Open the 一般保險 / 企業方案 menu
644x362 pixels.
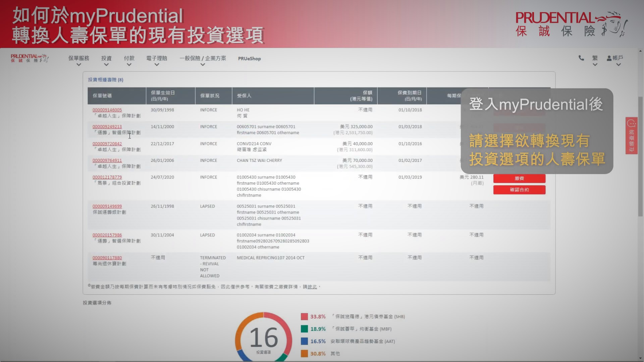(203, 58)
